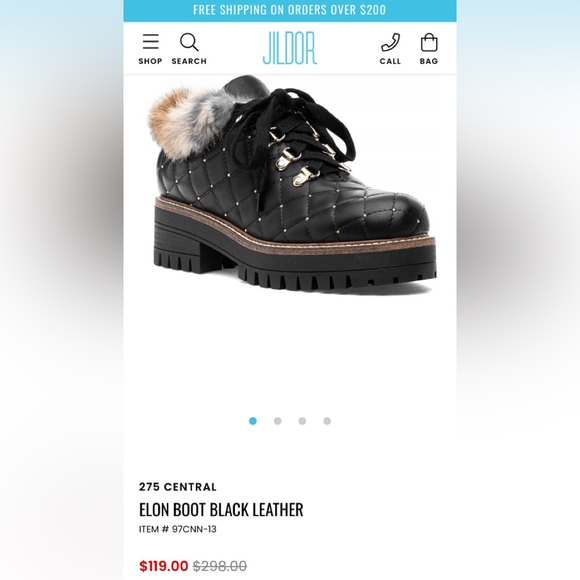Screen dimensions: 580x580
Task: Select the fourth carousel dot
Action: click(327, 421)
